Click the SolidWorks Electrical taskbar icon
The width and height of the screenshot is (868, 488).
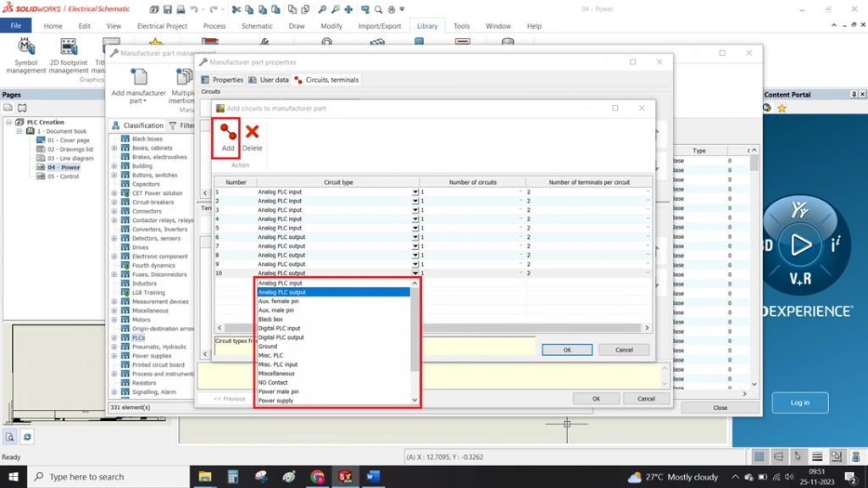346,476
